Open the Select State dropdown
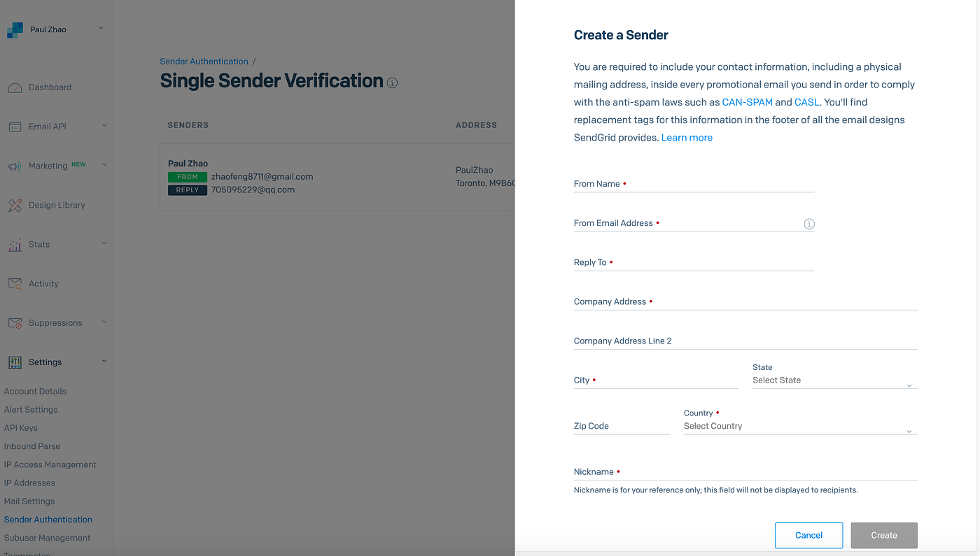This screenshot has width=980, height=556. point(834,380)
